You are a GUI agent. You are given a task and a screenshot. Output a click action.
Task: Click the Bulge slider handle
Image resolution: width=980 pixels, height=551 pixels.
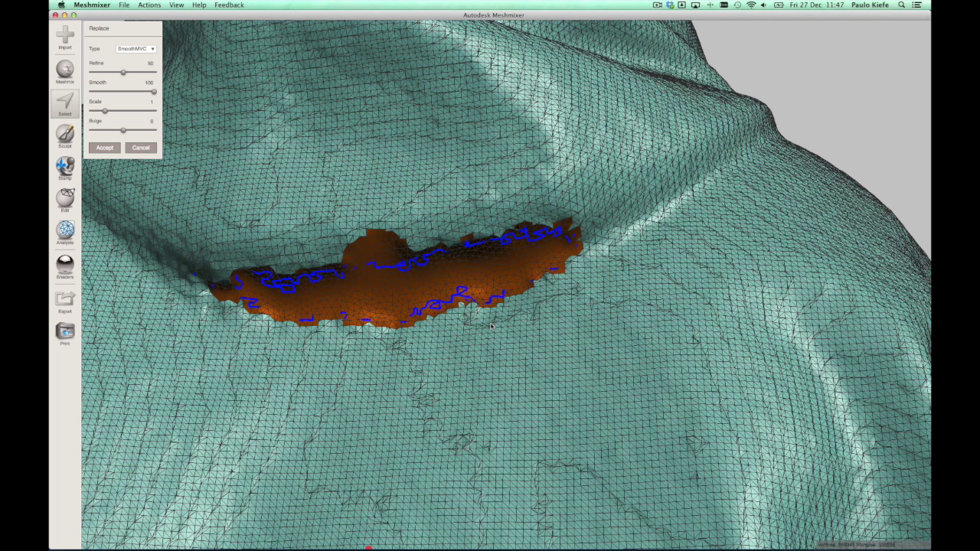(122, 130)
